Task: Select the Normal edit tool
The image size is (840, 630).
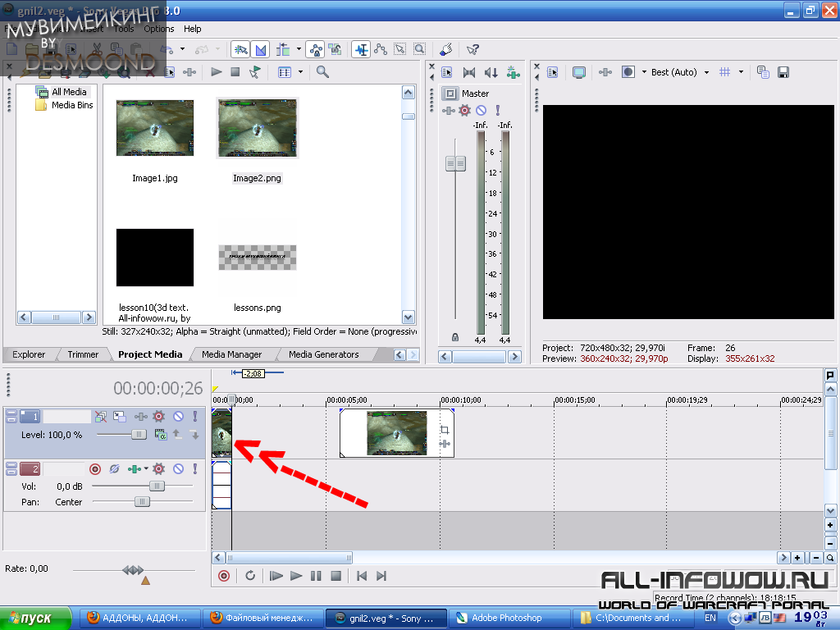Action: point(361,50)
